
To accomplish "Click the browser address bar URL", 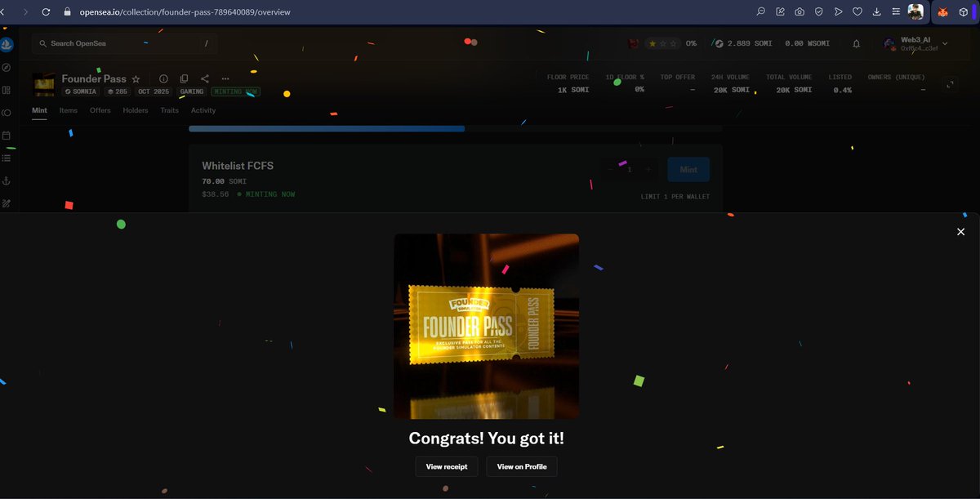I will pyautogui.click(x=185, y=12).
